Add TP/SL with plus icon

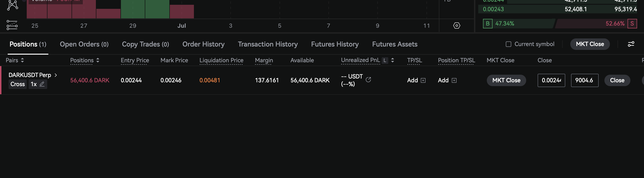click(423, 80)
